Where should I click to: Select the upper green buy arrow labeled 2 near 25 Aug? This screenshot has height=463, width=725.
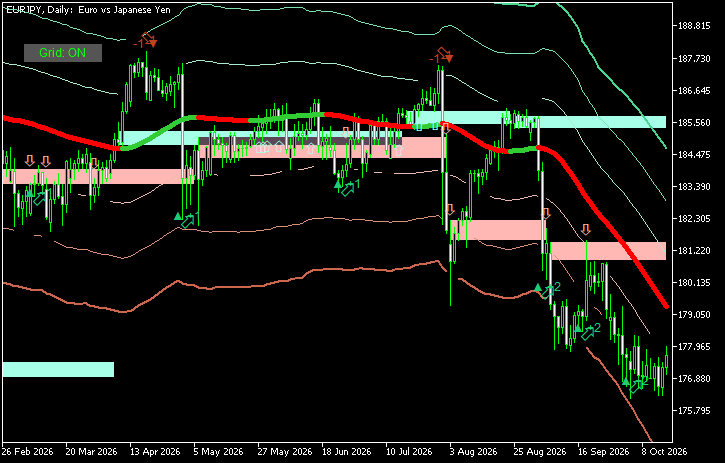click(547, 291)
